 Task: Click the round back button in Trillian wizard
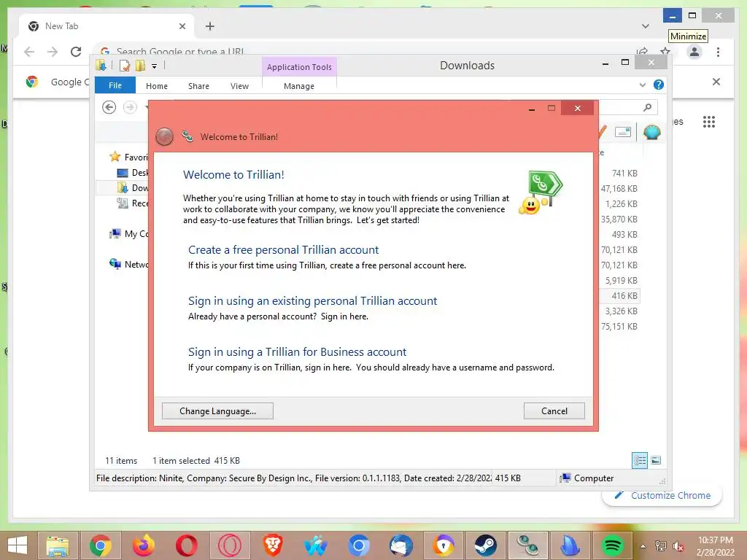tap(164, 136)
